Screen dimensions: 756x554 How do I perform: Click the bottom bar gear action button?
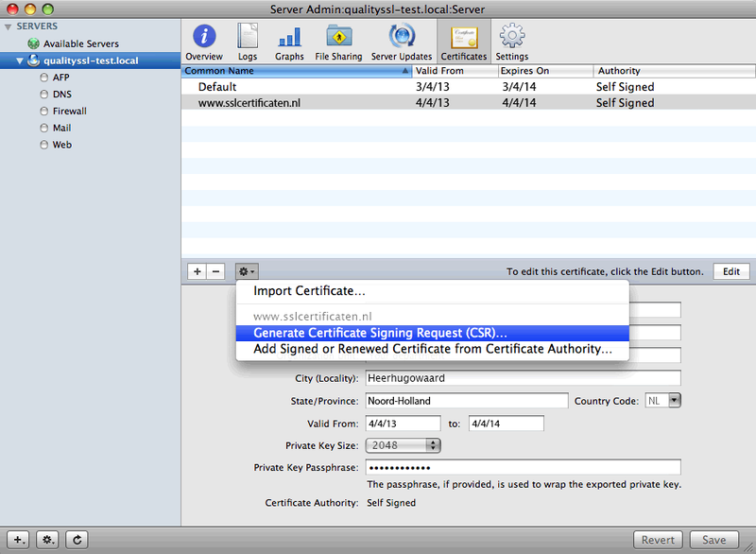pyautogui.click(x=47, y=540)
